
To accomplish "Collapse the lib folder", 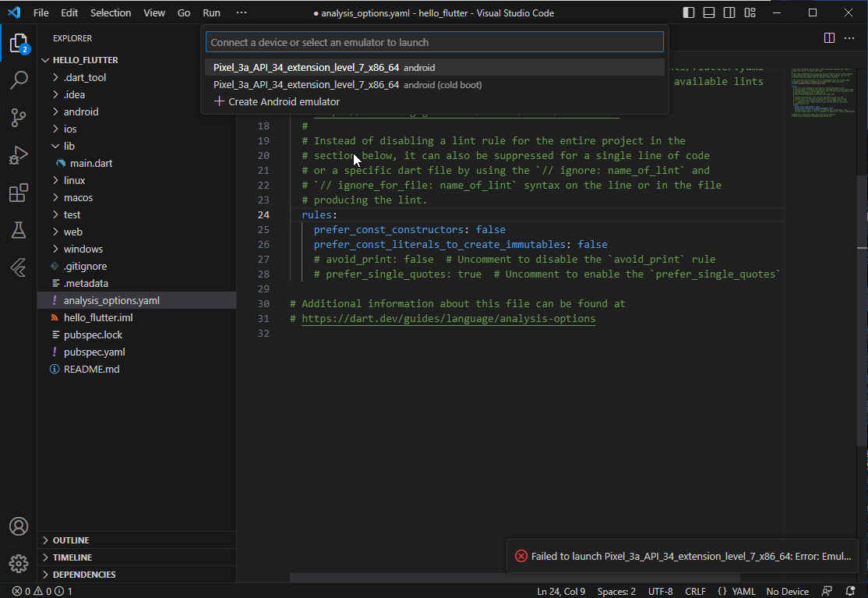I will click(136, 146).
